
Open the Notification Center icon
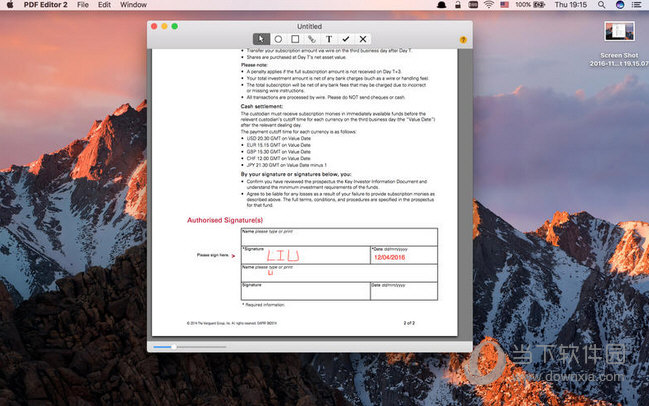click(637, 5)
